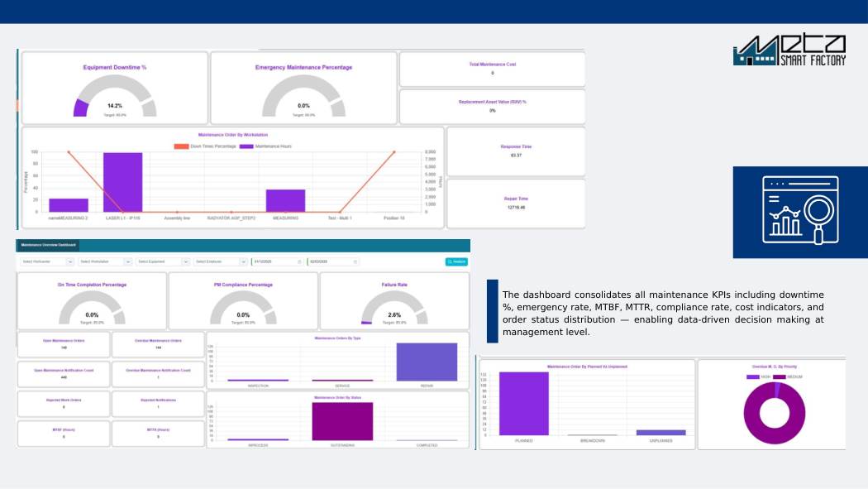This screenshot has width=868, height=489.
Task: Click the MEASURING workstation bar
Action: point(286,200)
